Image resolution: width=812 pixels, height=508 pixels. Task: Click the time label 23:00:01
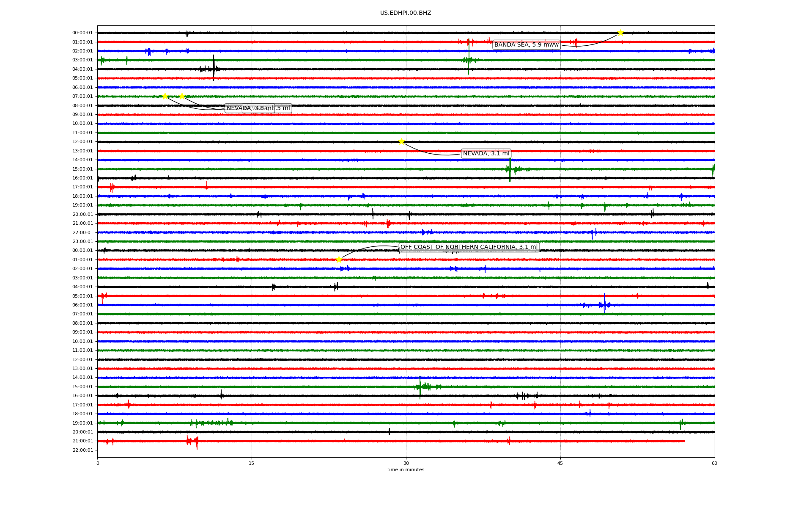(x=82, y=242)
